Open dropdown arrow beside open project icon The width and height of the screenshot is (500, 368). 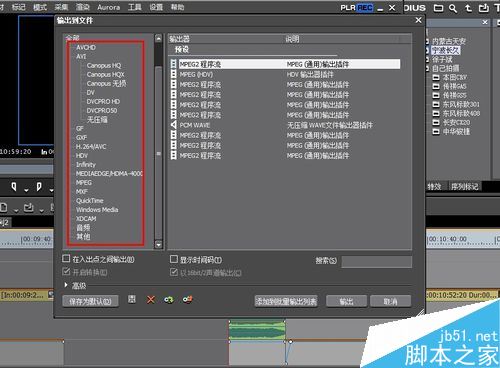click(x=41, y=211)
